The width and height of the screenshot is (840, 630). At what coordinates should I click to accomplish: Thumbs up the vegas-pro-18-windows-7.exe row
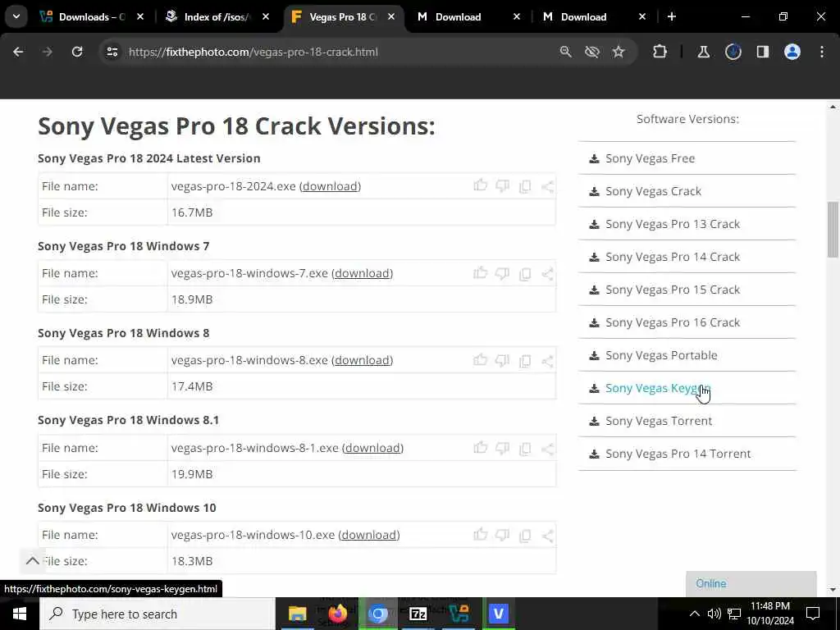tap(481, 272)
